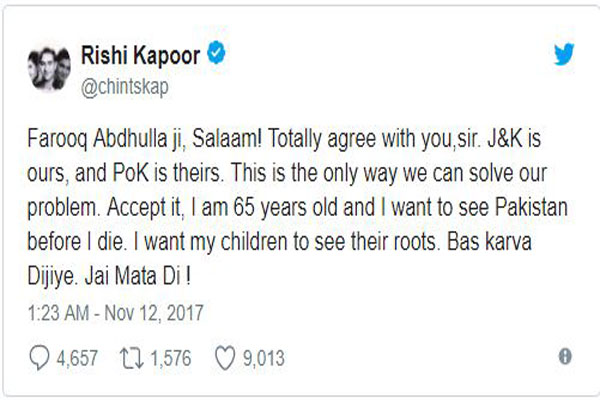Click the Rishi Kapoor display name
Viewport: 600px width, 400px height.
[x=140, y=56]
